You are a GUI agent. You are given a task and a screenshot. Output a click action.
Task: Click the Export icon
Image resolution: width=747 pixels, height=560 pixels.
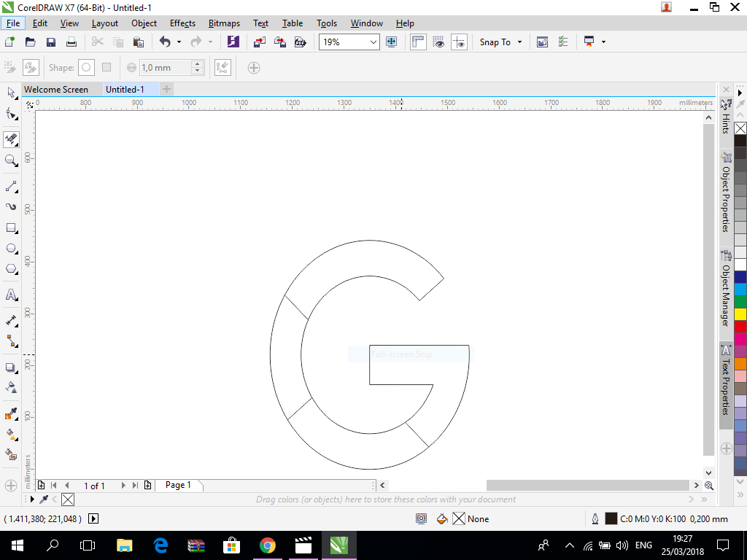280,42
